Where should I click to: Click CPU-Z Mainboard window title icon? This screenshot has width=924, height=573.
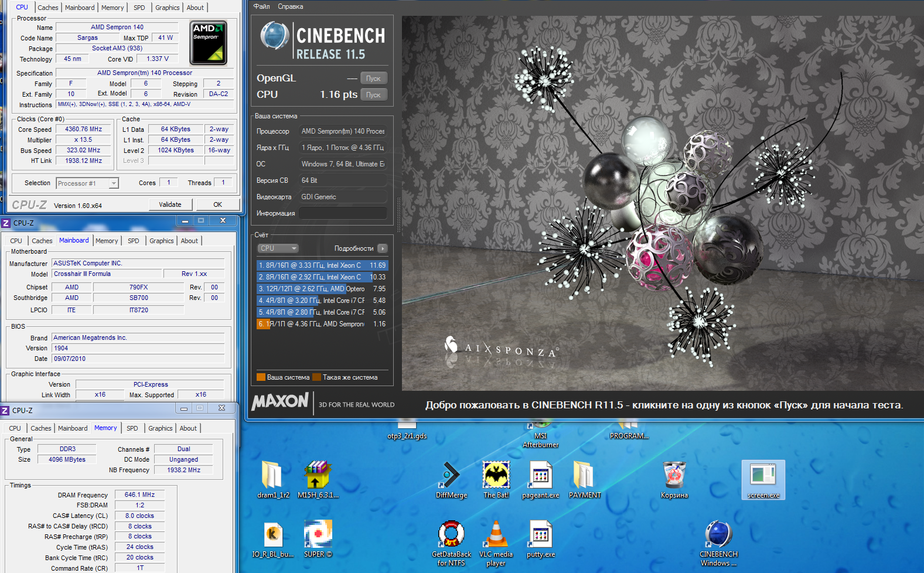(6, 223)
